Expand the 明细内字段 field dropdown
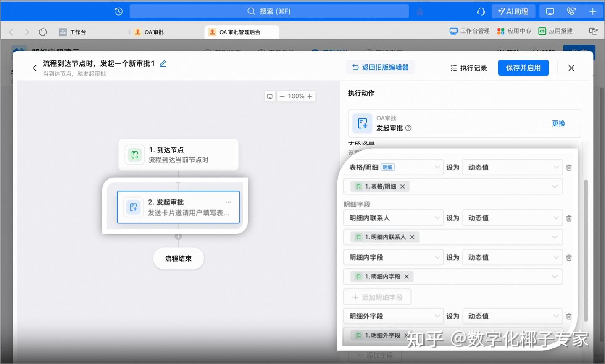The image size is (605, 364). tap(394, 257)
